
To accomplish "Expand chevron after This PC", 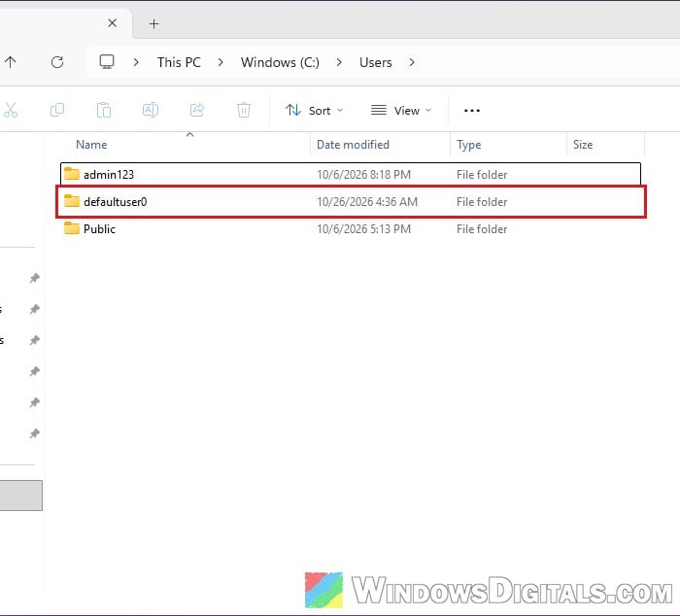I will [x=221, y=62].
